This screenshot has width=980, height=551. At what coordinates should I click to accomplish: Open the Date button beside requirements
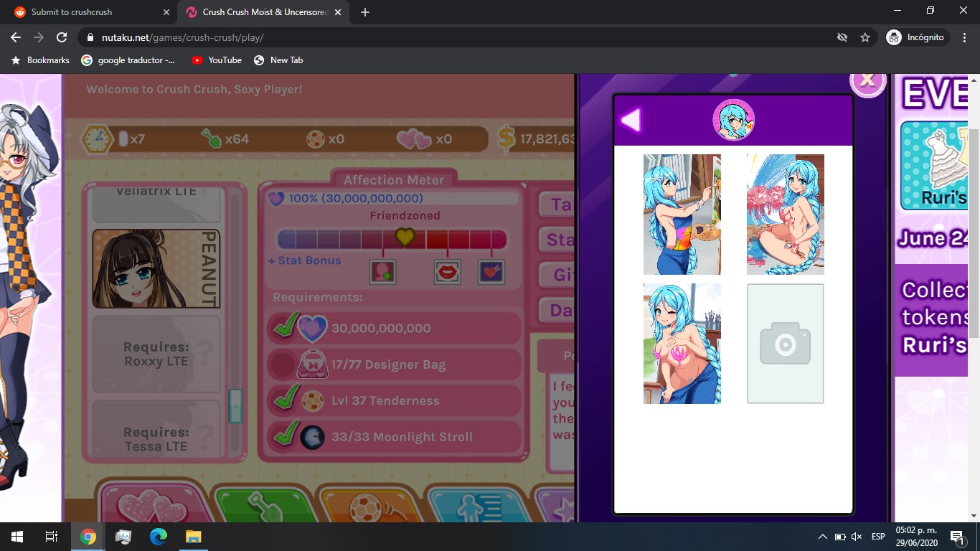tap(557, 310)
